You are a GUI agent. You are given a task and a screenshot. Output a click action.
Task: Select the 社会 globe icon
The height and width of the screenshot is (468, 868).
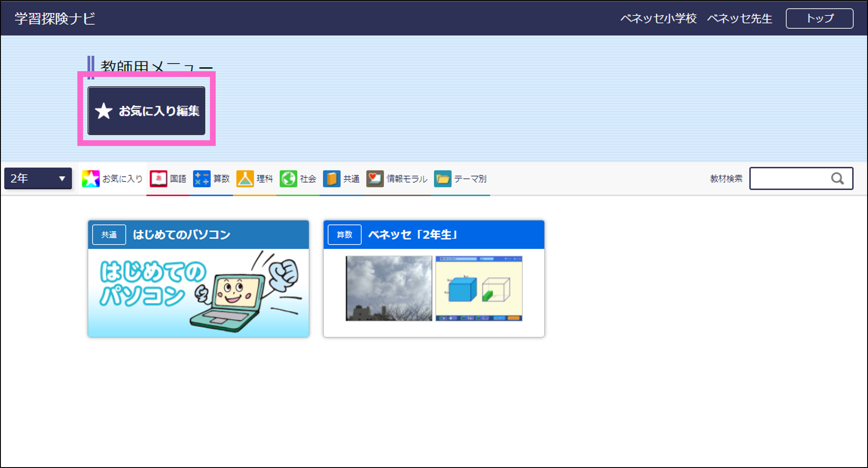pos(288,178)
